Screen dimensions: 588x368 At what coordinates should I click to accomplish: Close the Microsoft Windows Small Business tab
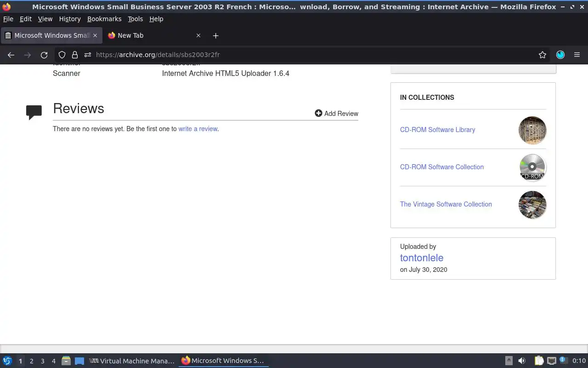(x=95, y=35)
